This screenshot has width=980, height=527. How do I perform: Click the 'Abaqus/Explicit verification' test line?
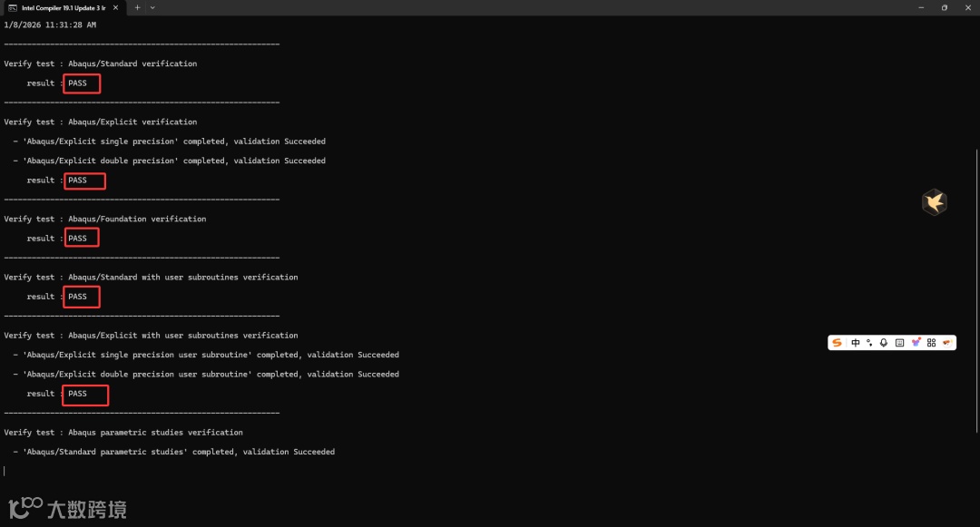(x=100, y=122)
